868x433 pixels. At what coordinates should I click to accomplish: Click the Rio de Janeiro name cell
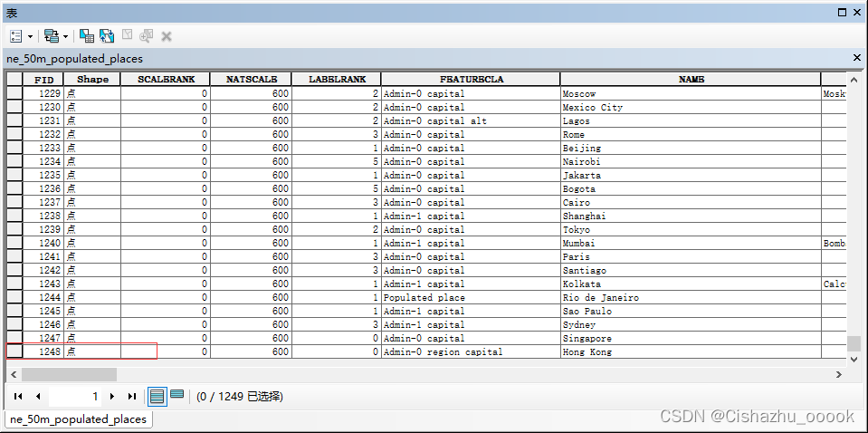tap(691, 297)
